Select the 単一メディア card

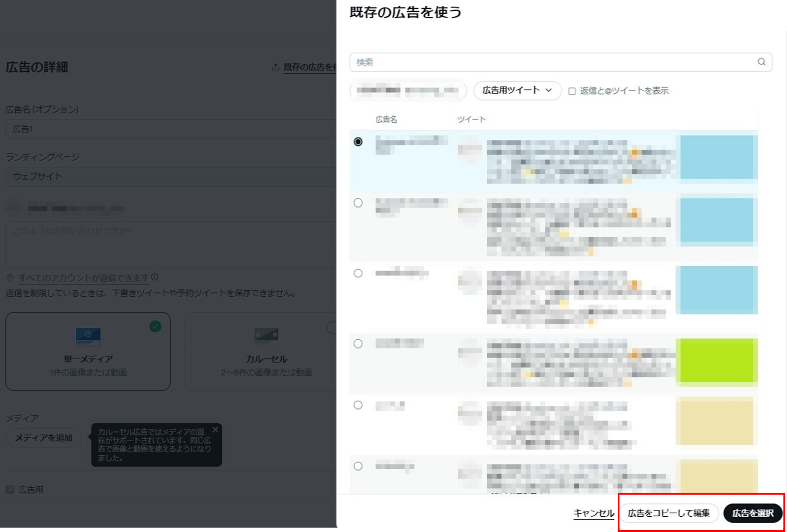[x=88, y=352]
